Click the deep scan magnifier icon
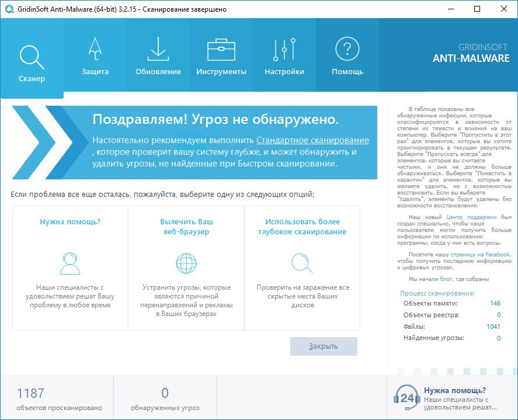Screen dimensions: 518x420 pos(302,263)
